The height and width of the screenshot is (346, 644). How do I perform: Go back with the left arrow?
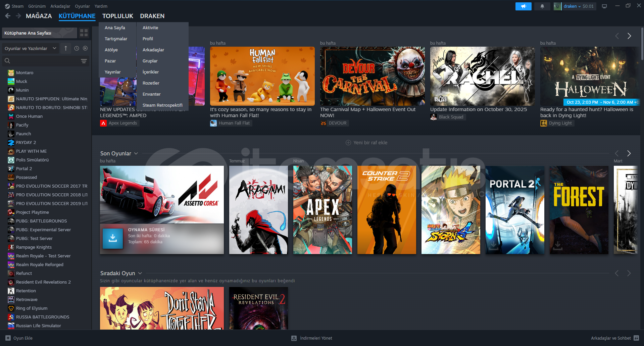(x=8, y=16)
